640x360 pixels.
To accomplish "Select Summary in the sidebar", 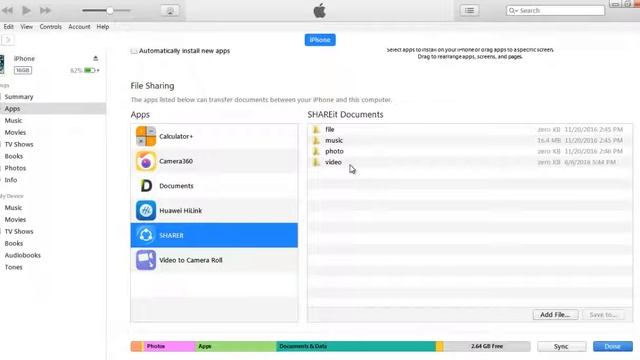I will (19, 97).
